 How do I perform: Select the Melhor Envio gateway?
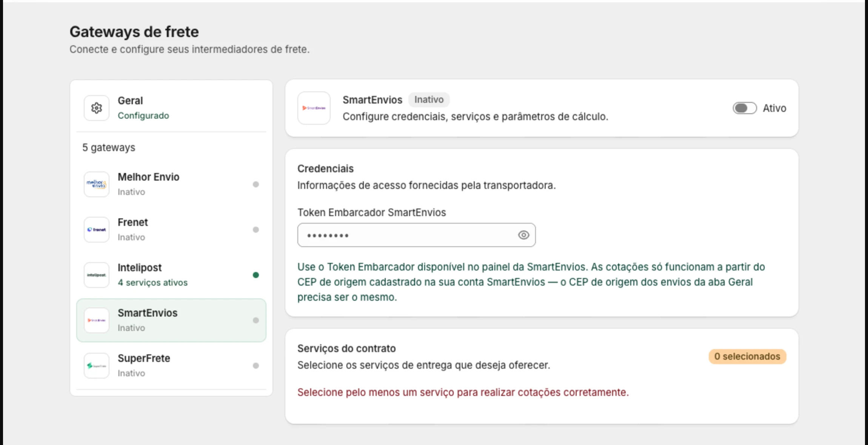[x=171, y=184]
